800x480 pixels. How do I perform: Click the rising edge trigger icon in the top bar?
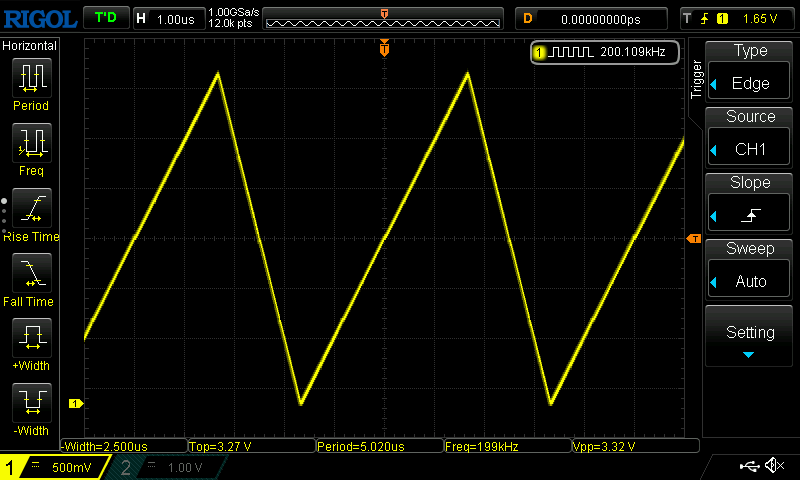pyautogui.click(x=705, y=19)
